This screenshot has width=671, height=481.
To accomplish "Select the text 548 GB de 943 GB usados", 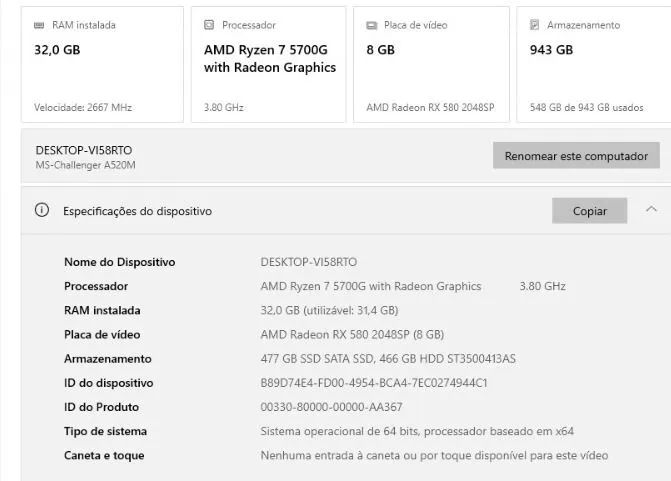I will 586,107.
